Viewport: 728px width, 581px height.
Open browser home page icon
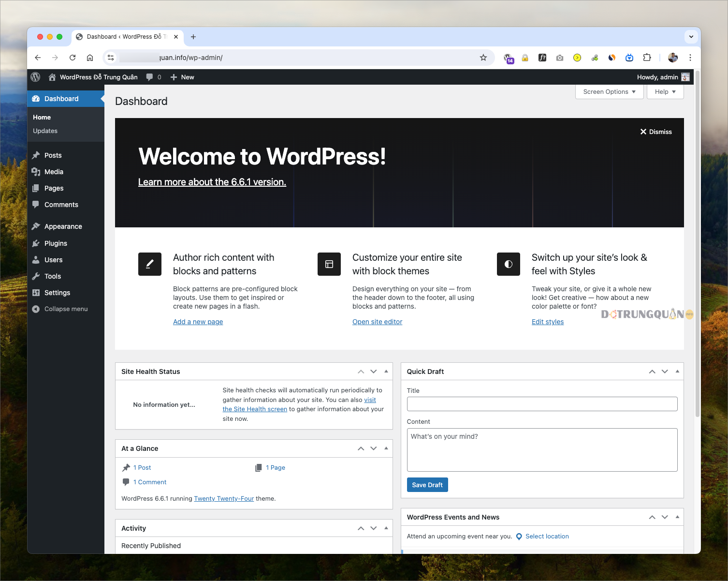coord(90,58)
